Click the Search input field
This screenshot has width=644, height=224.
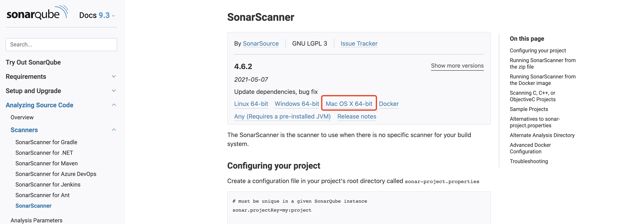pos(61,44)
